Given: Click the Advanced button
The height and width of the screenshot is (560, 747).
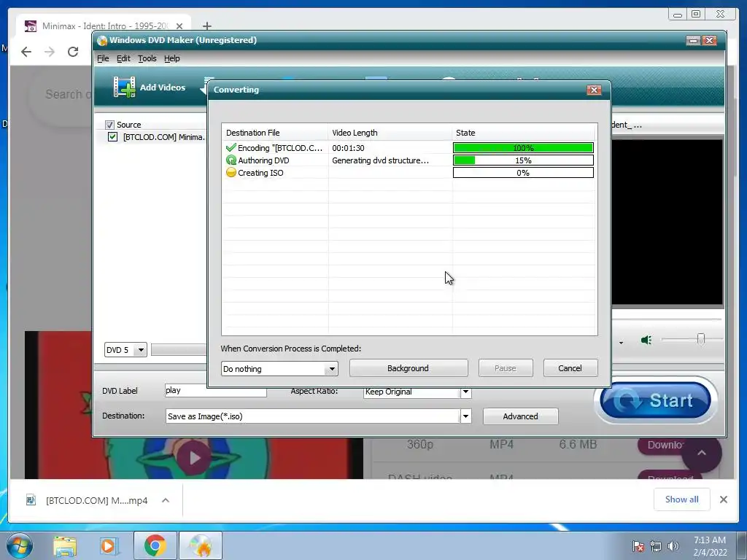Looking at the screenshot, I should click(520, 416).
